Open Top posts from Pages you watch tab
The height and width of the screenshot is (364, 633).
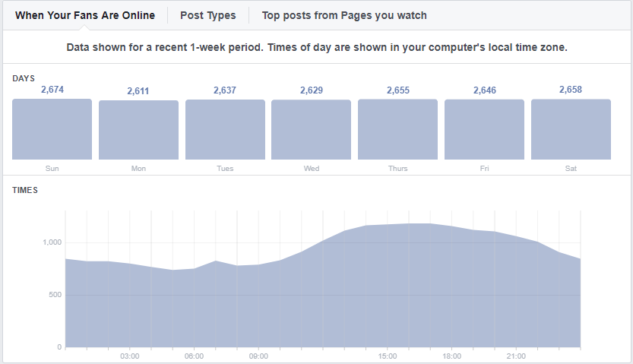[344, 15]
